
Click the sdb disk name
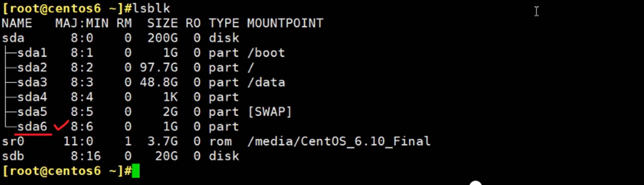pyautogui.click(x=13, y=156)
